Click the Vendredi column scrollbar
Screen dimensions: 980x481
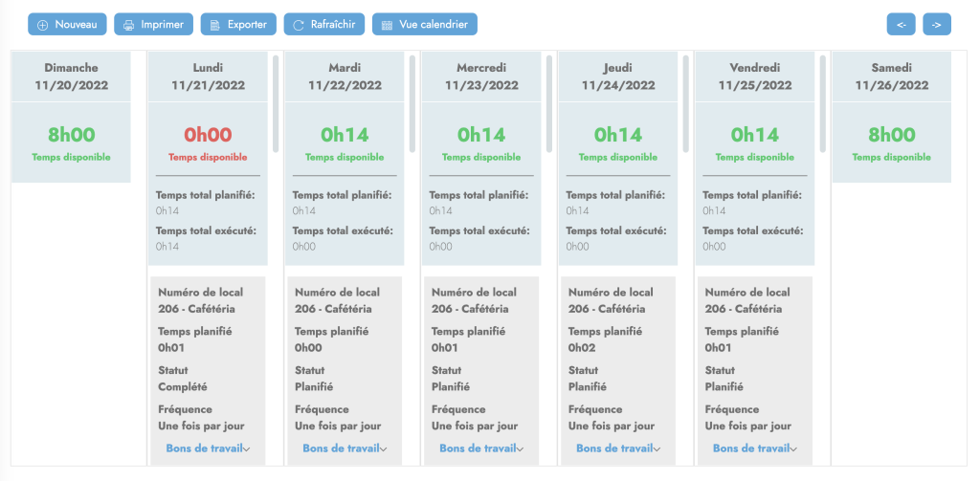click(x=823, y=103)
